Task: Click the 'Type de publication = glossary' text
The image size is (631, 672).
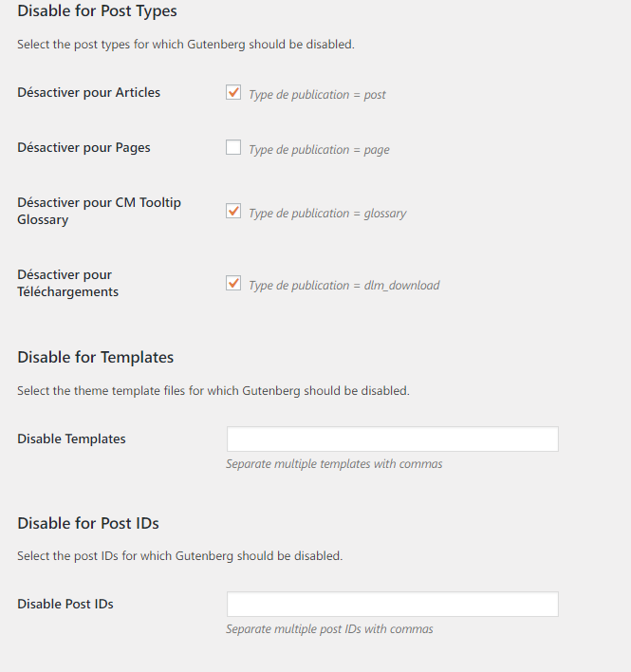Action: coord(327,214)
